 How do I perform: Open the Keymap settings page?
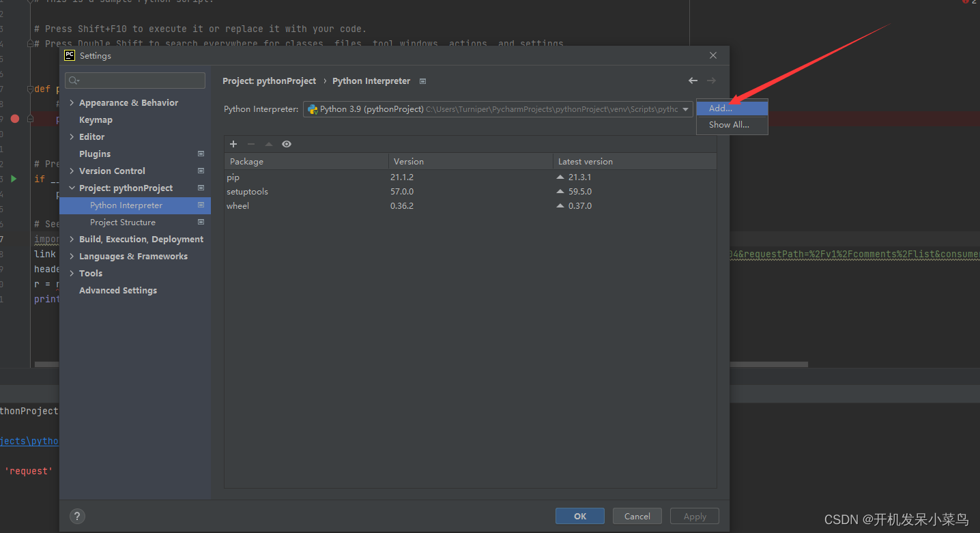pyautogui.click(x=96, y=119)
